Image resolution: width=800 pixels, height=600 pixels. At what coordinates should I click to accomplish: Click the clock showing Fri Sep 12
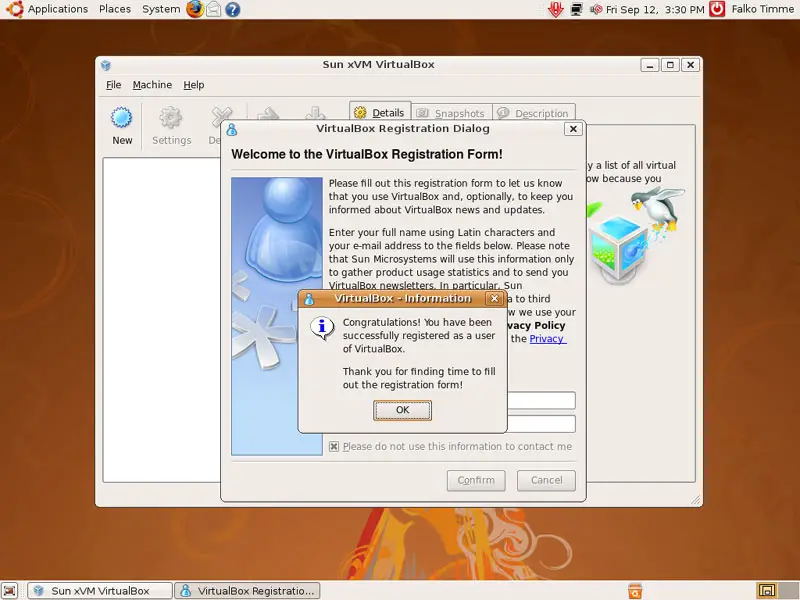pyautogui.click(x=655, y=10)
